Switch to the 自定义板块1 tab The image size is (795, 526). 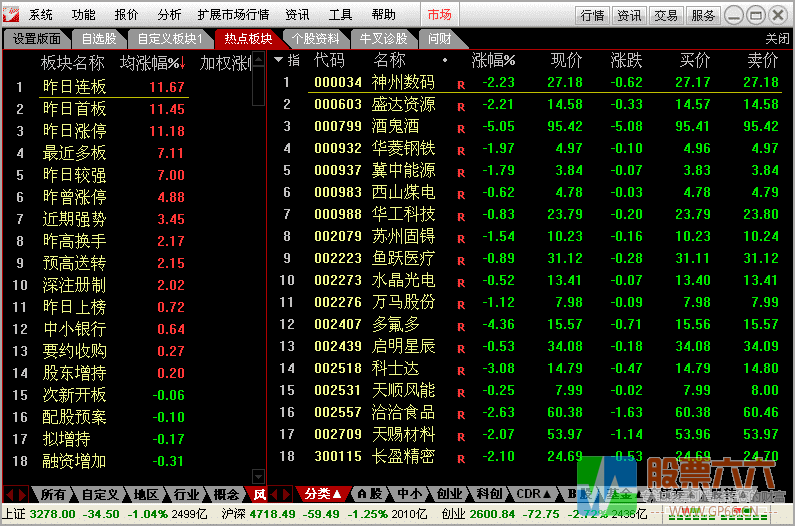click(170, 39)
